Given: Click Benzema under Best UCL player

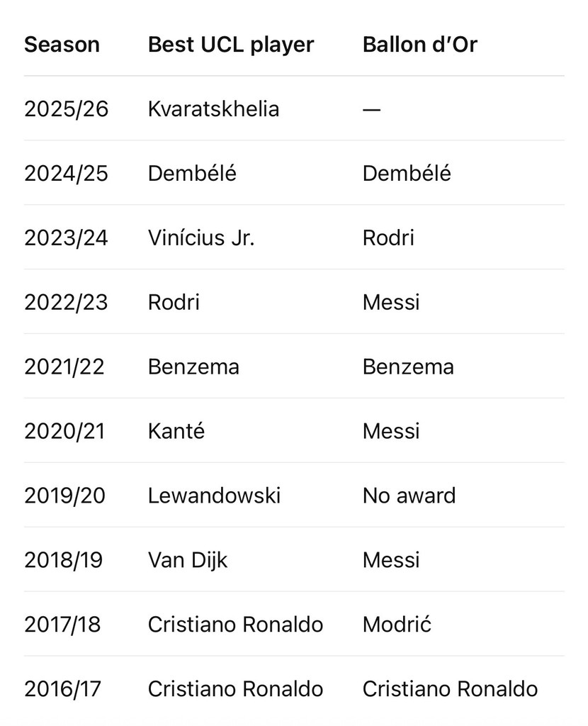Looking at the screenshot, I should pos(193,367).
